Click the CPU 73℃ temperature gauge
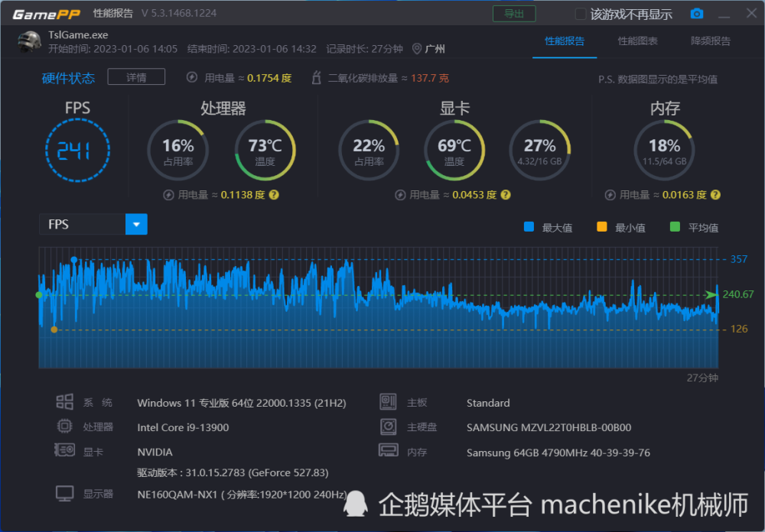 (265, 150)
